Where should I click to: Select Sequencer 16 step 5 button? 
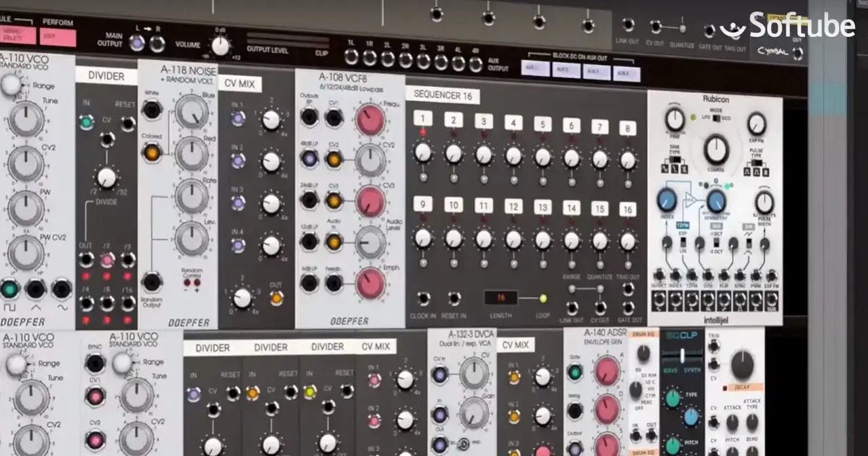(x=542, y=123)
